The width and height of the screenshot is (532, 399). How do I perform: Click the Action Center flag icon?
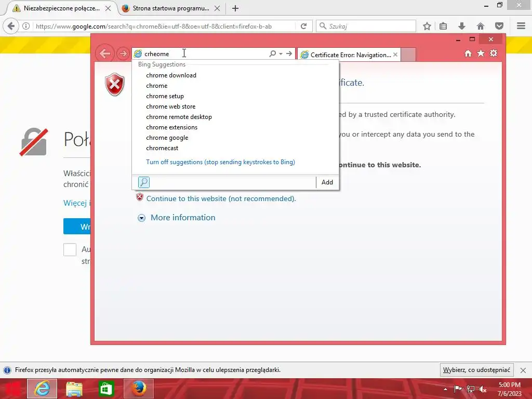(458, 389)
